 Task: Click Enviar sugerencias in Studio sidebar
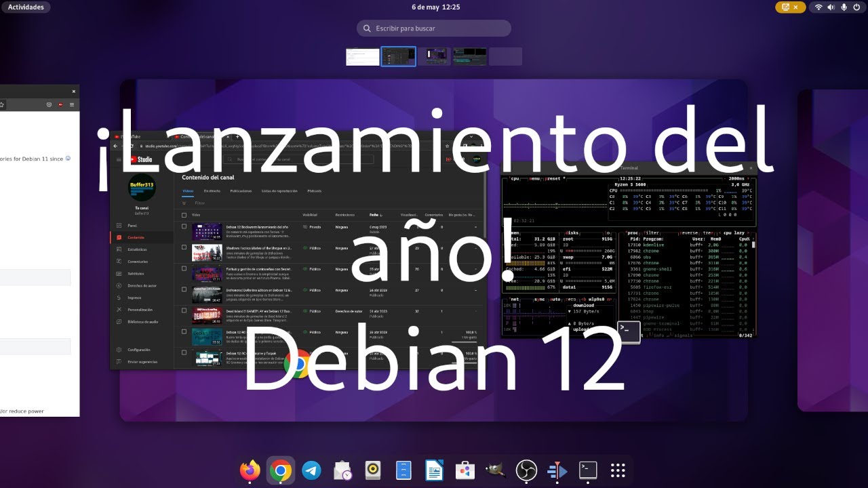(x=142, y=362)
